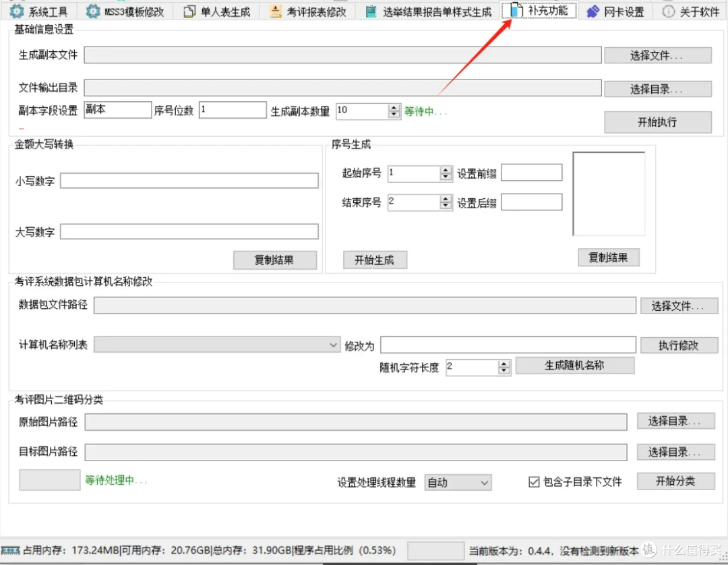The width and height of the screenshot is (728, 565).
Task: Click the 生成副本文件 path field
Action: [x=342, y=55]
